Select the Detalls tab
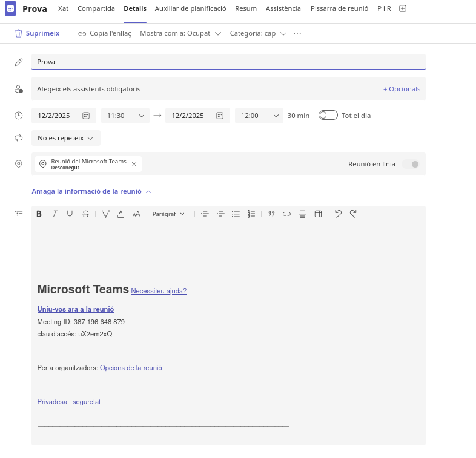Screen dimensions: 476x458 coord(135,8)
